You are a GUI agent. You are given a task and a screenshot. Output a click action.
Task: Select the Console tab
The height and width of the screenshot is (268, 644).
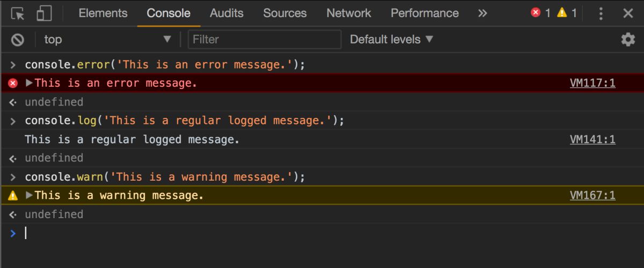169,13
